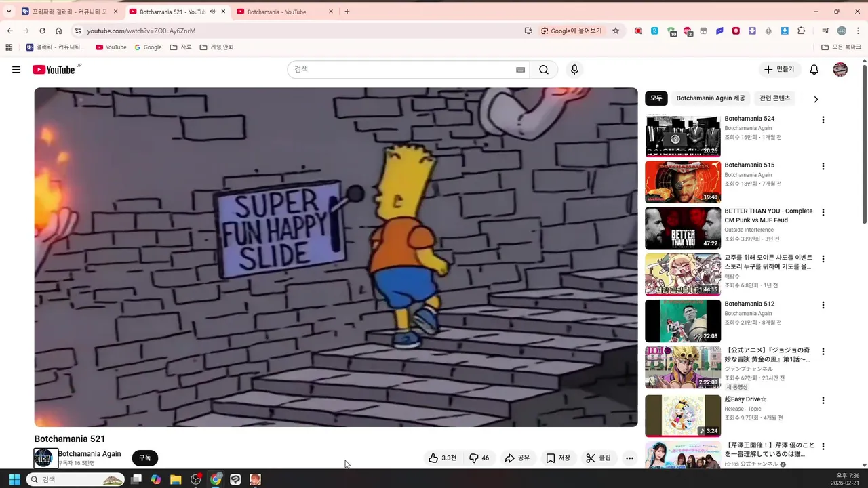
Task: Open File Explorer from the taskbar
Action: [176, 479]
